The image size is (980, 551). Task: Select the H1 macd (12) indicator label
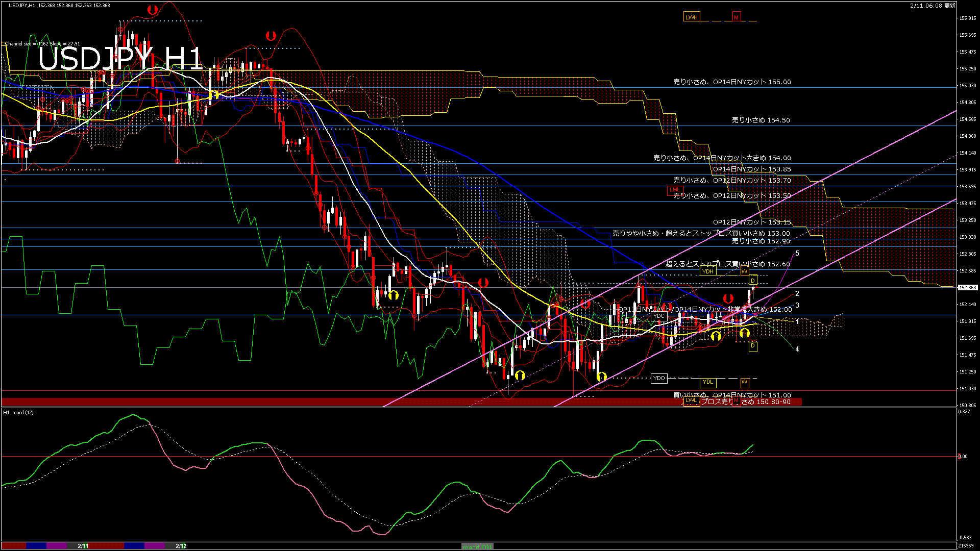point(18,412)
